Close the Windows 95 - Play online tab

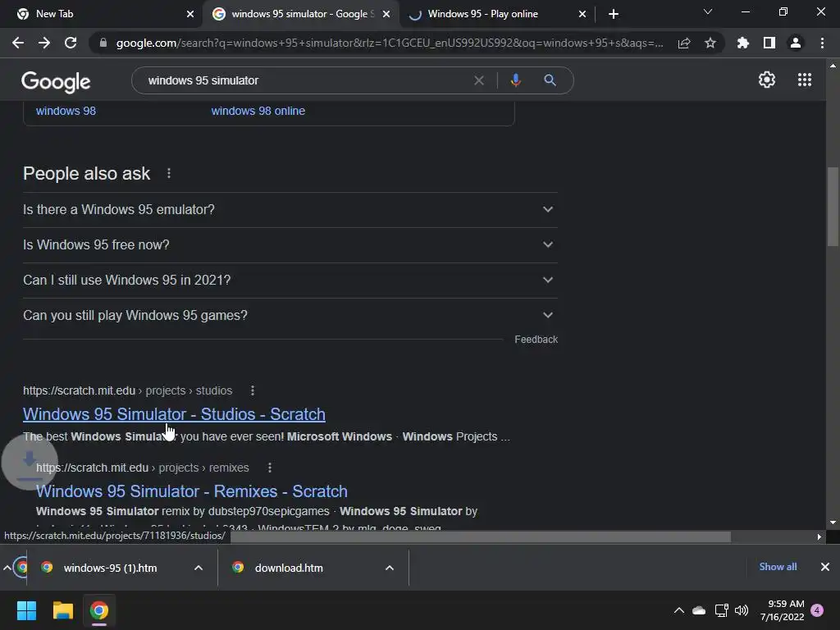[582, 14]
